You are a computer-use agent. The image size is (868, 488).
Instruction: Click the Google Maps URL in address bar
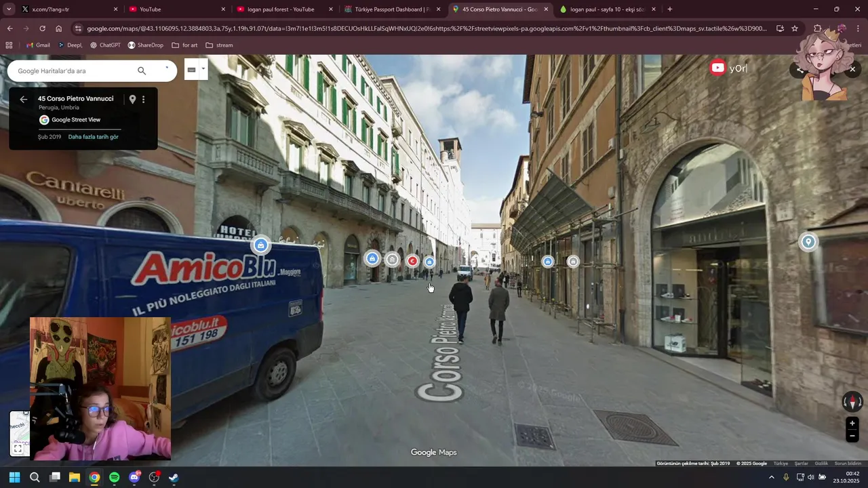pos(427,28)
